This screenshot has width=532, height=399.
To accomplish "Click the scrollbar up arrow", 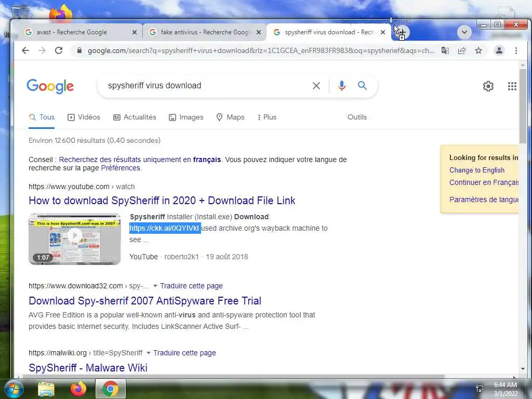I will (x=523, y=64).
